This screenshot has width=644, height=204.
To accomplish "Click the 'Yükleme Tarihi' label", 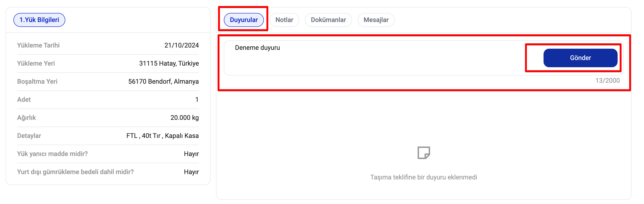I will 38,45.
